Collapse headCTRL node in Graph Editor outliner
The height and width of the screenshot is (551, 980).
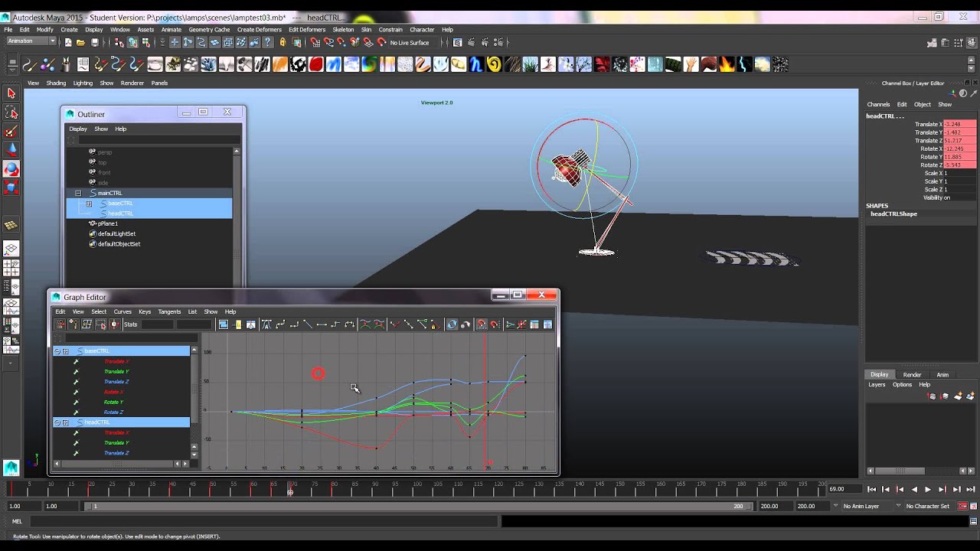[57, 422]
